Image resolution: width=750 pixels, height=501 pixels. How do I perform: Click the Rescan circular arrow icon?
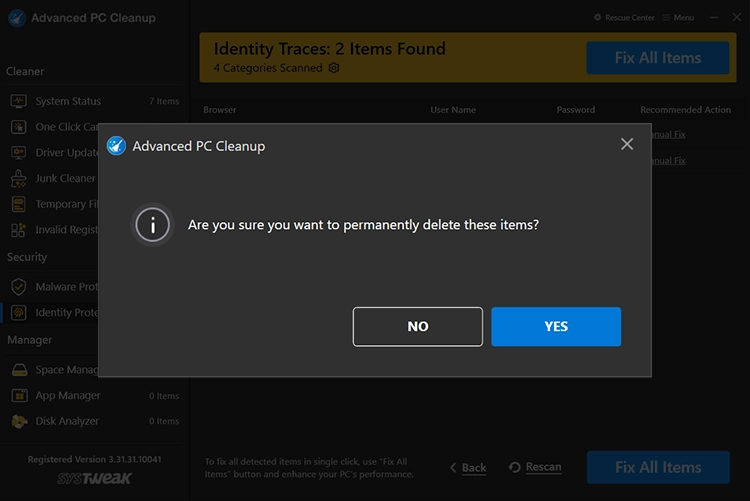[x=515, y=467]
